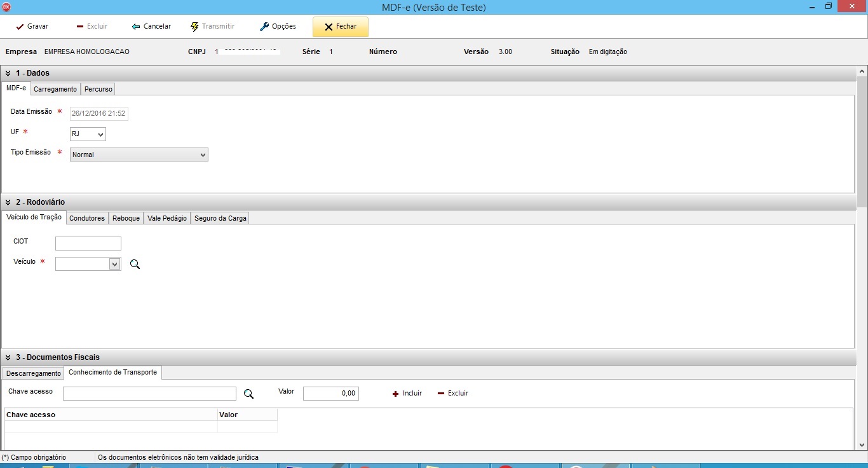Click the Chave acesso column header
The image size is (868, 468).
111,415
